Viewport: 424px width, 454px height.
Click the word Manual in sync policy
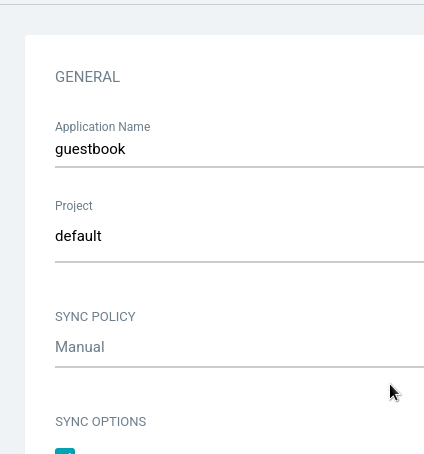click(80, 347)
